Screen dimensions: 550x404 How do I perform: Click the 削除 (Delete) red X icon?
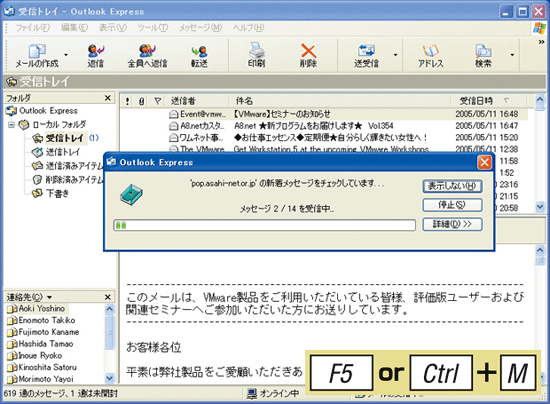click(x=308, y=51)
